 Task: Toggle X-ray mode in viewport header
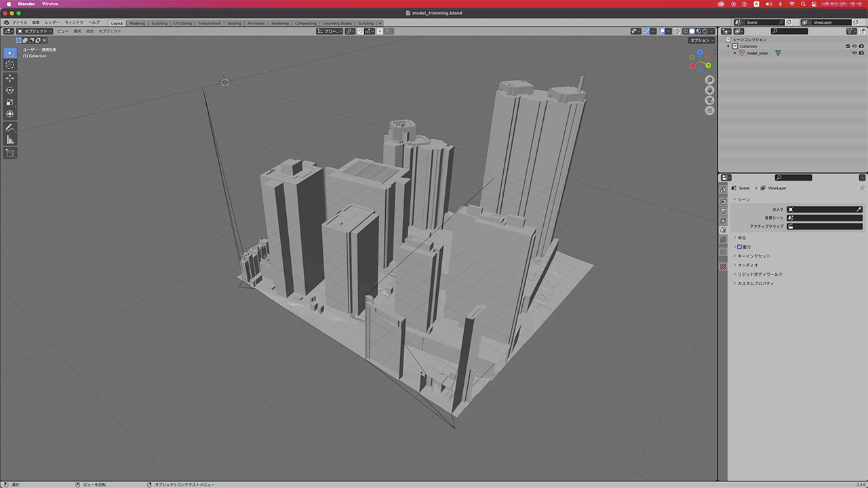click(677, 31)
